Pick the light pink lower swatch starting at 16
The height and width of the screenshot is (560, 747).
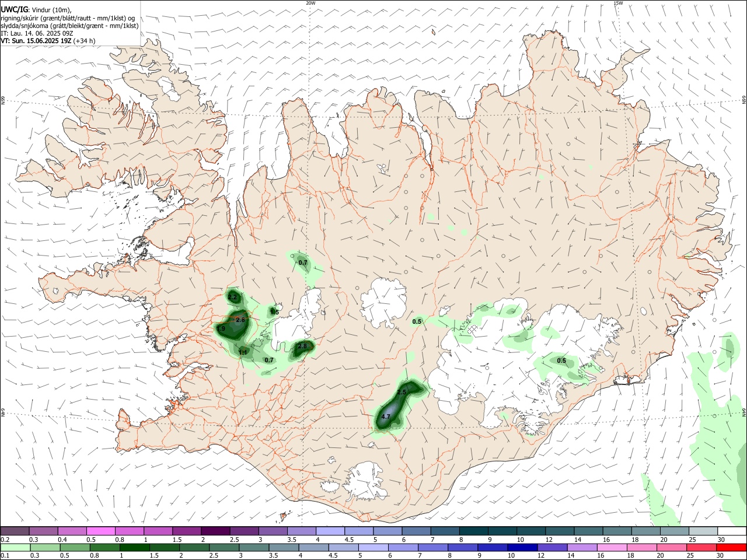click(x=612, y=547)
